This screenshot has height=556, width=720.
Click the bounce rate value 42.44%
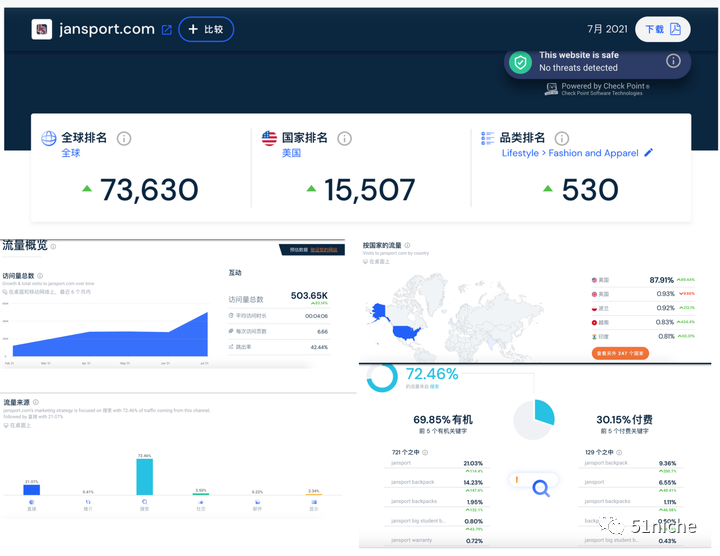coord(319,347)
